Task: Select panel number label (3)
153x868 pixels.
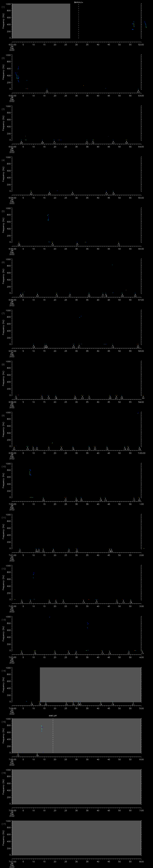Action: 3,109
